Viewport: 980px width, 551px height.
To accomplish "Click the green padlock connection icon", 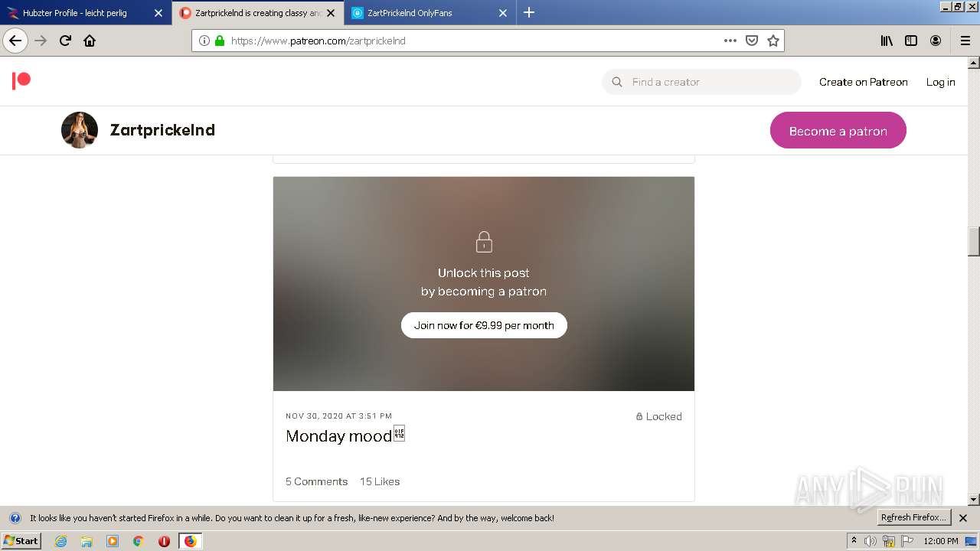I will pos(220,41).
